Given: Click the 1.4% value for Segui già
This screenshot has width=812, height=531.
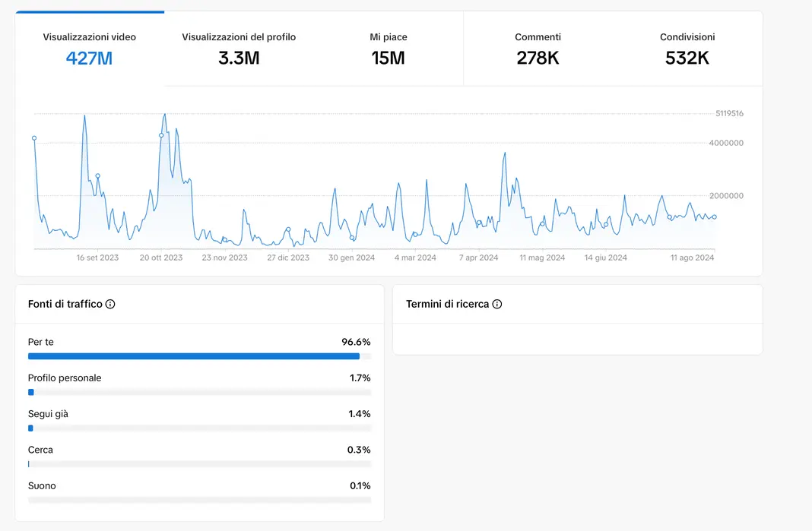Looking at the screenshot, I should [x=360, y=414].
